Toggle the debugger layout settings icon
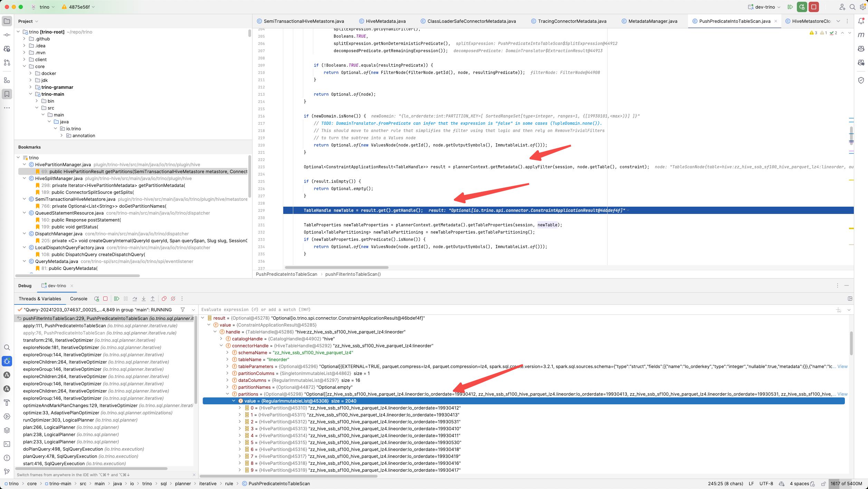 (850, 299)
